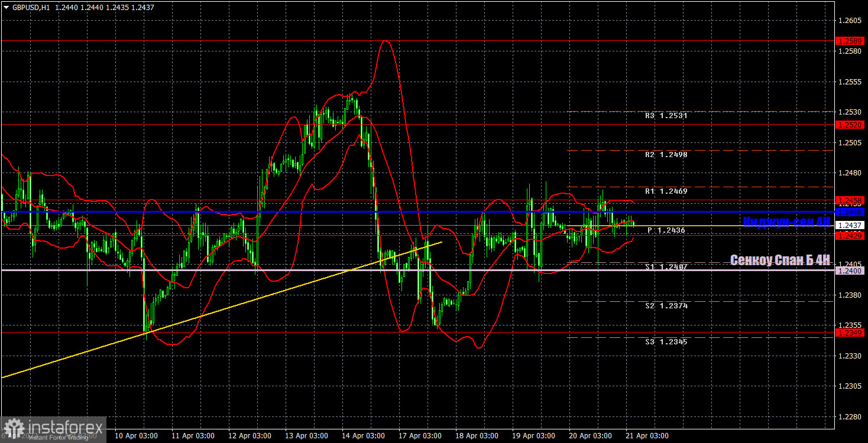Click the 1.2480 price scale value
868x443 pixels.
click(850, 173)
